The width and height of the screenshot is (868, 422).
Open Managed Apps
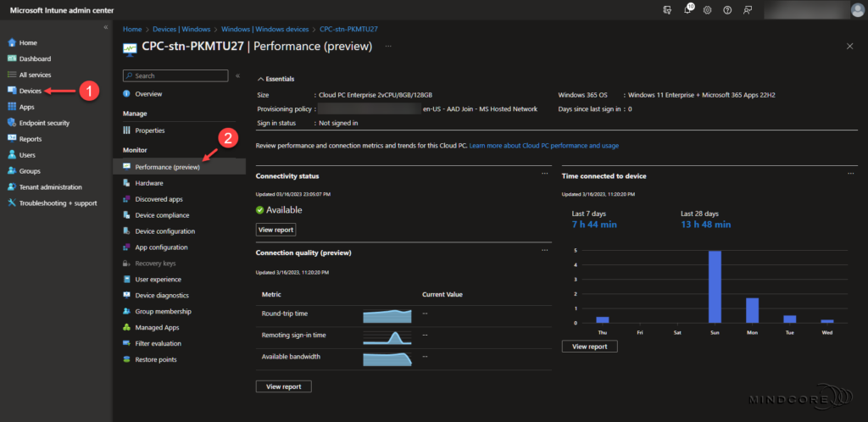(157, 327)
